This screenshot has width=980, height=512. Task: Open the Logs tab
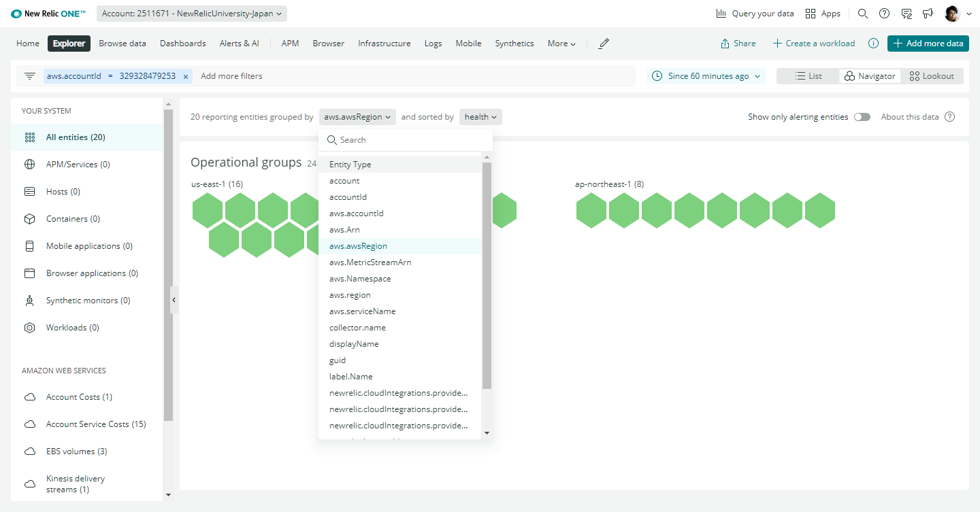(x=434, y=44)
